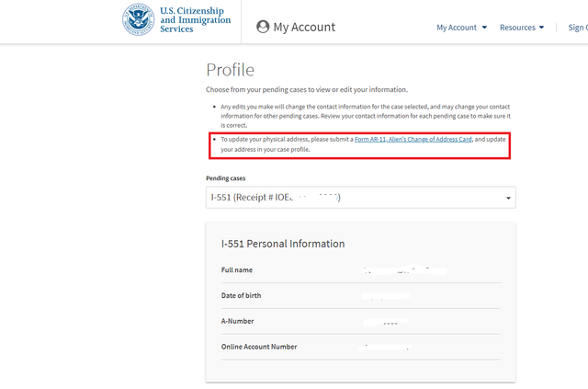Click the My Account user avatar icon
Viewport: 588px width, 389px height.
(x=263, y=27)
